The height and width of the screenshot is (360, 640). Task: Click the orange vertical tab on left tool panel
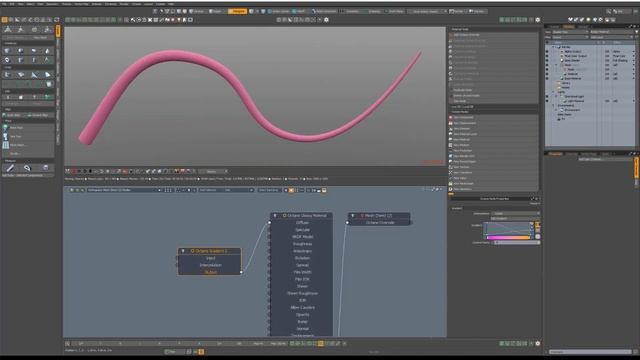point(58,31)
